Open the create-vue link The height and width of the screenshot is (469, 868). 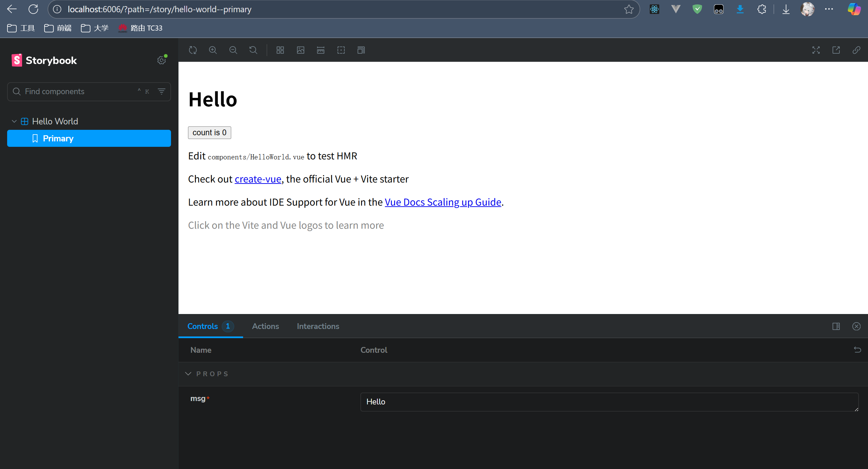(258, 179)
